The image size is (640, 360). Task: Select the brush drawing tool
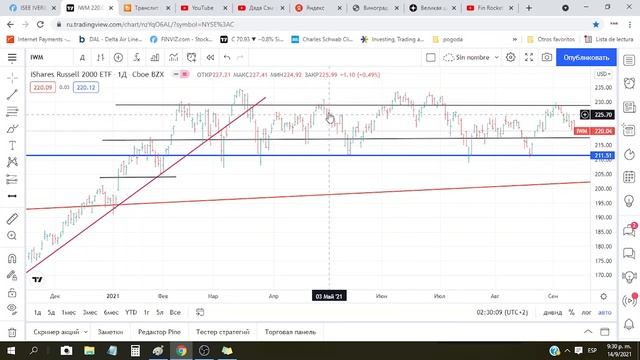[x=12, y=129]
